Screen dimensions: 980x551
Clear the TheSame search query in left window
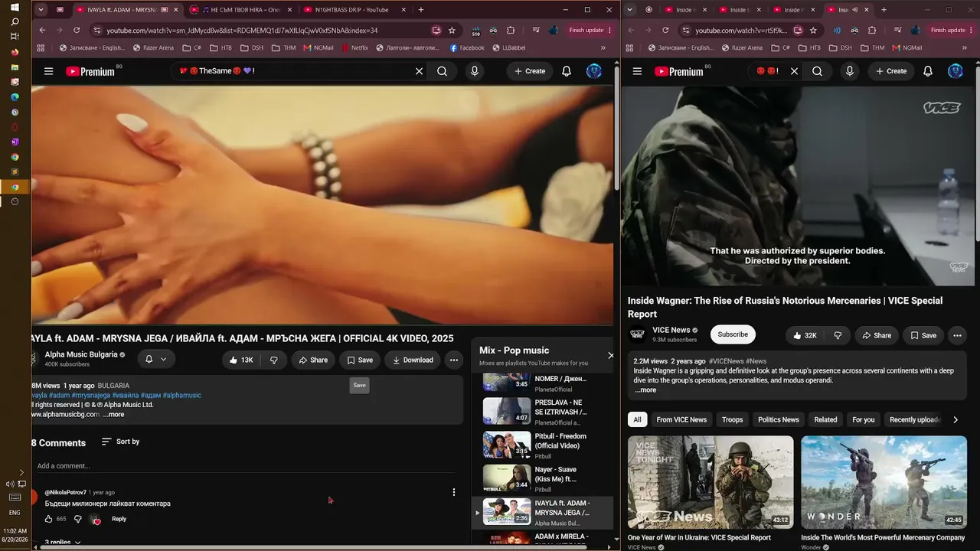419,71
